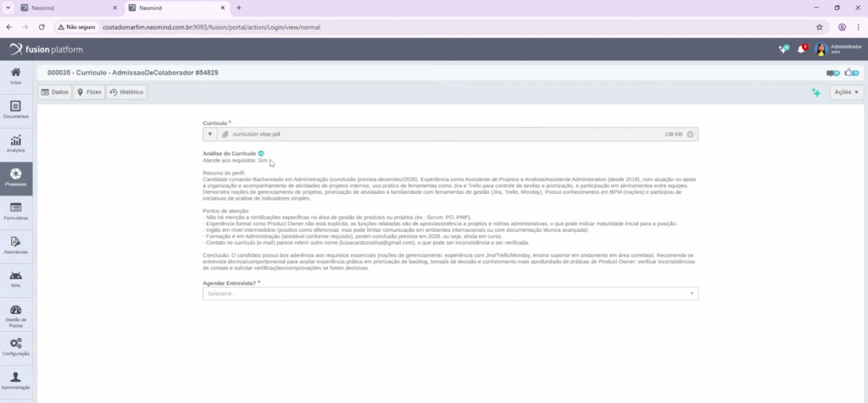Open the Agendar Entrevista select box
Screen dimensions: 868x403
[450, 294]
